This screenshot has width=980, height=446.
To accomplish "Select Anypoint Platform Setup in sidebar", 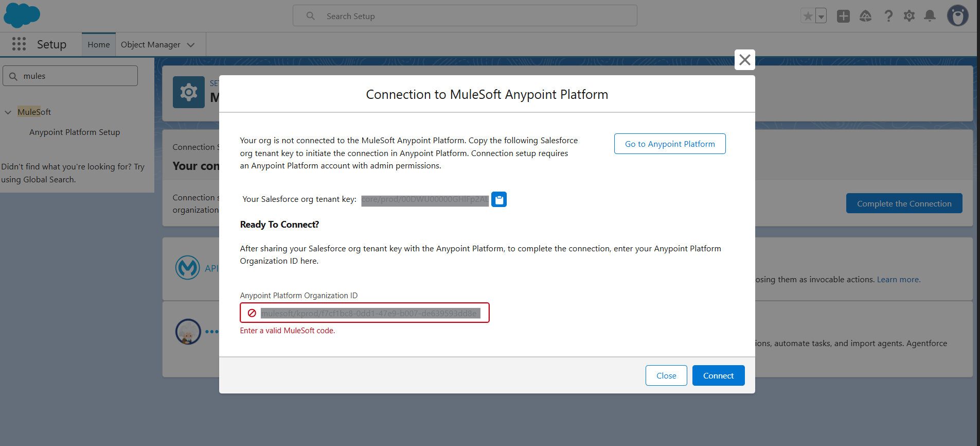I will point(75,132).
